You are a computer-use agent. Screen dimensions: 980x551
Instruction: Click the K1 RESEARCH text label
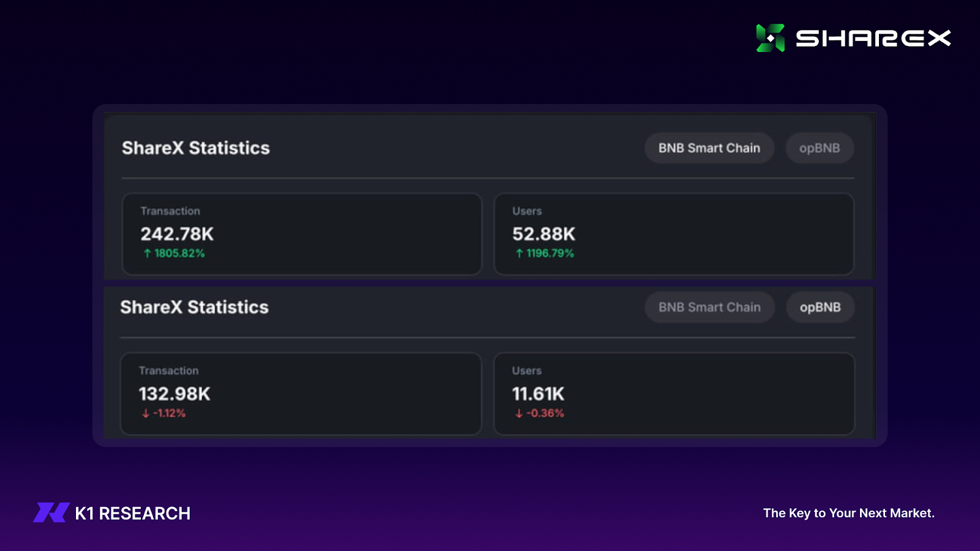click(x=132, y=513)
